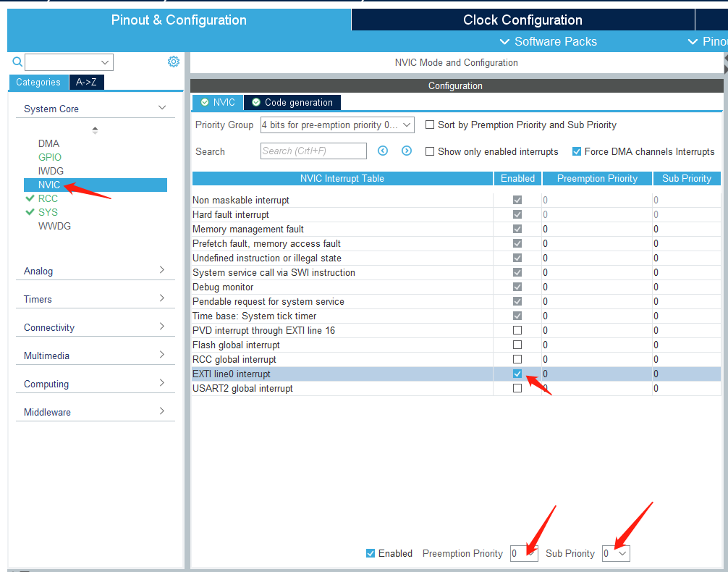Select the Categories tab
Image resolution: width=728 pixels, height=572 pixels.
pyautogui.click(x=38, y=83)
